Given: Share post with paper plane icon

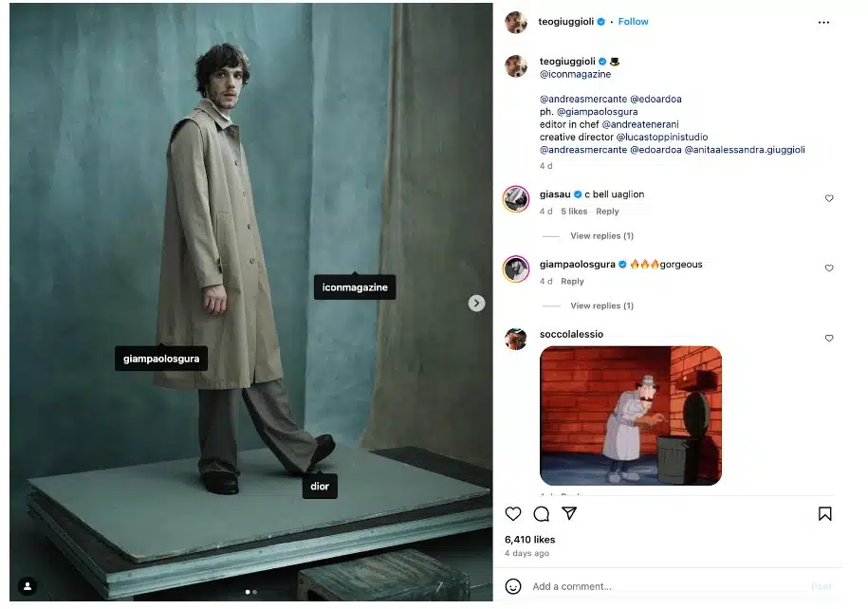Looking at the screenshot, I should click(569, 513).
